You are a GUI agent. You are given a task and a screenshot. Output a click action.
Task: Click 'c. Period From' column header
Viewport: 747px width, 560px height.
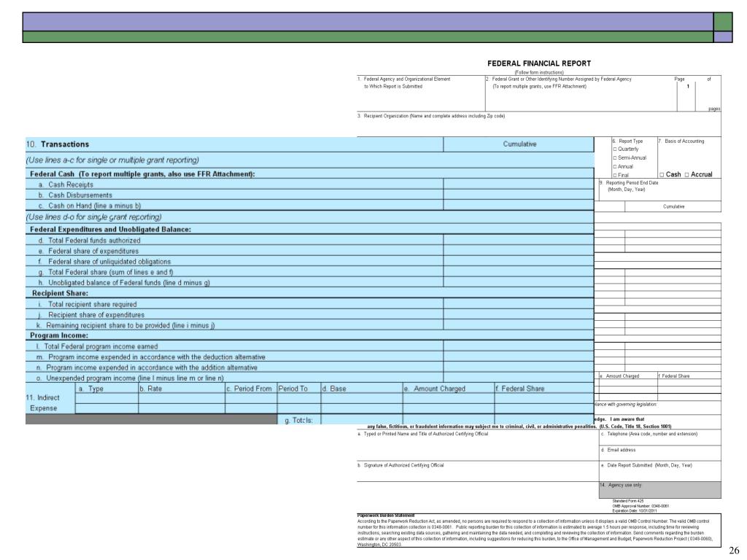coord(249,389)
